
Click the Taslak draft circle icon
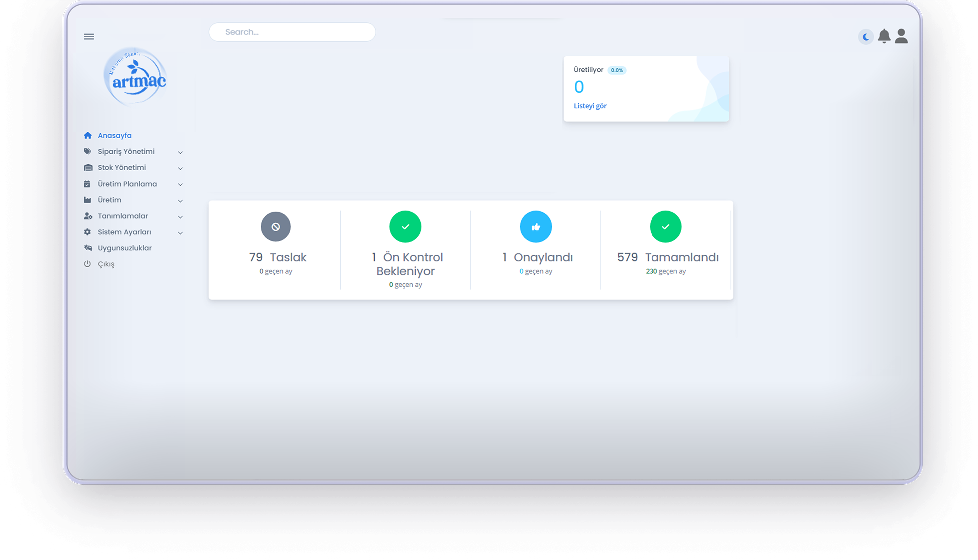(276, 227)
